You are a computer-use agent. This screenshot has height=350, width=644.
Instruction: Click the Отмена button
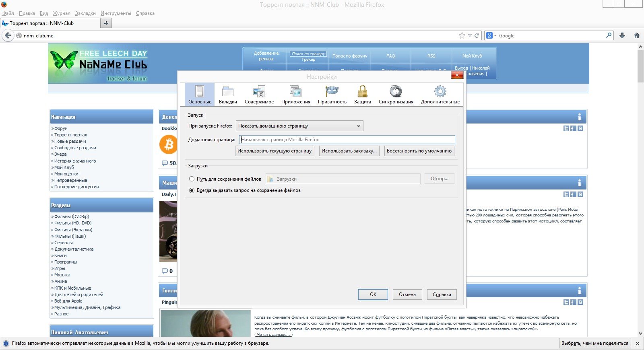407,294
